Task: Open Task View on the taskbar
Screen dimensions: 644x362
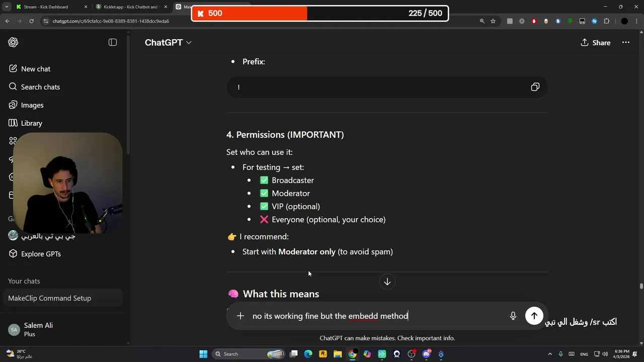Action: click(294, 354)
